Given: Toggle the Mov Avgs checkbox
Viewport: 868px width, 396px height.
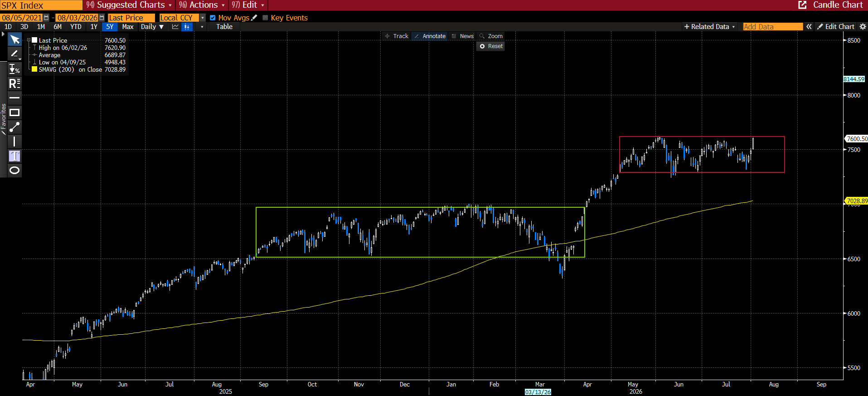Looking at the screenshot, I should click(x=213, y=18).
